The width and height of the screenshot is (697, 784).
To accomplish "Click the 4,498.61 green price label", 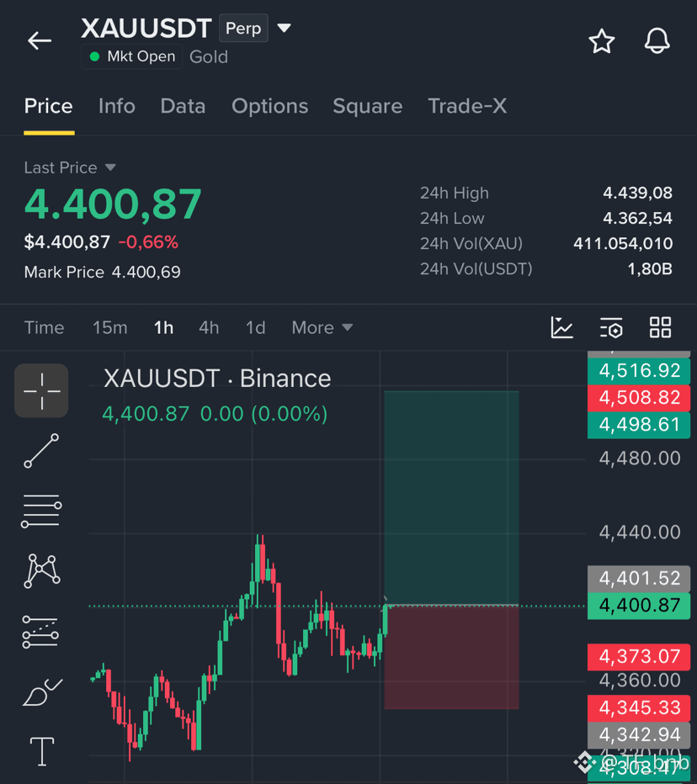I will coord(639,425).
